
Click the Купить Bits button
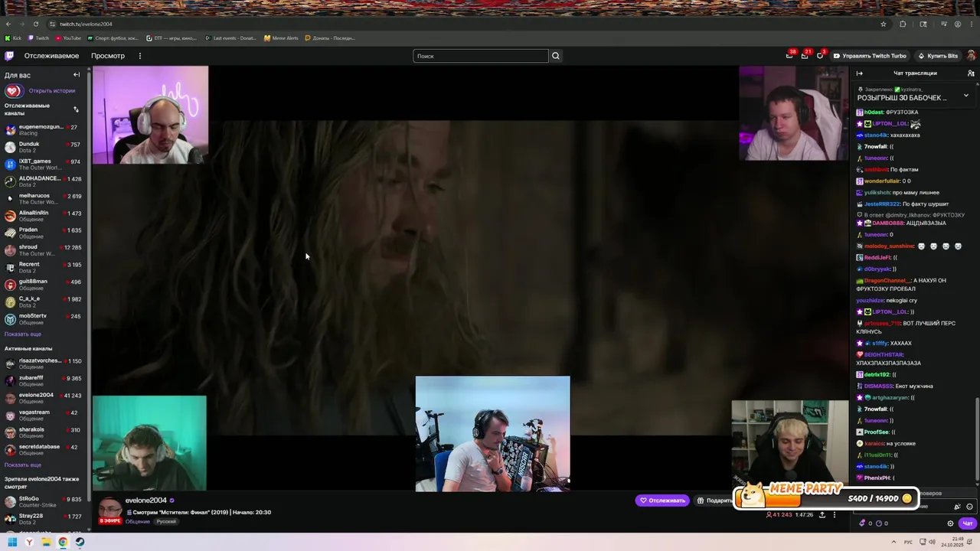point(938,56)
